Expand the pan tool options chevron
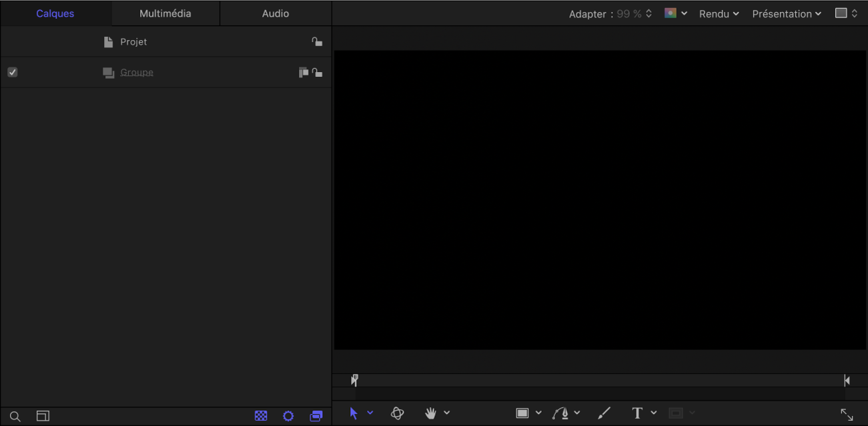Screen dimensions: 868x426 [x=447, y=413]
